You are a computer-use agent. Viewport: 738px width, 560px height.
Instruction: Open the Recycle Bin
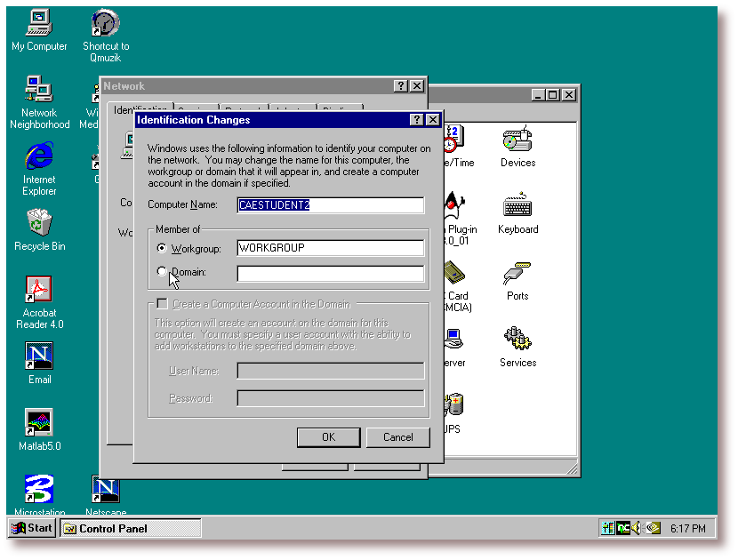39,222
